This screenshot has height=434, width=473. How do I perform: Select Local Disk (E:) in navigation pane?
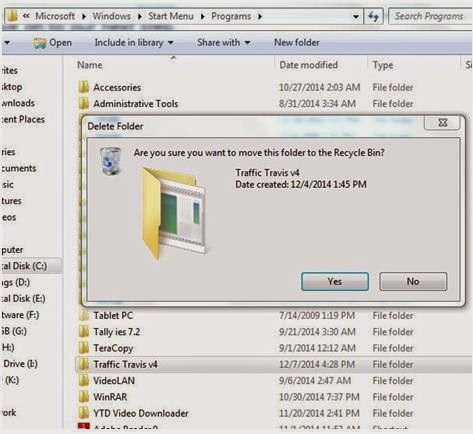[23, 299]
